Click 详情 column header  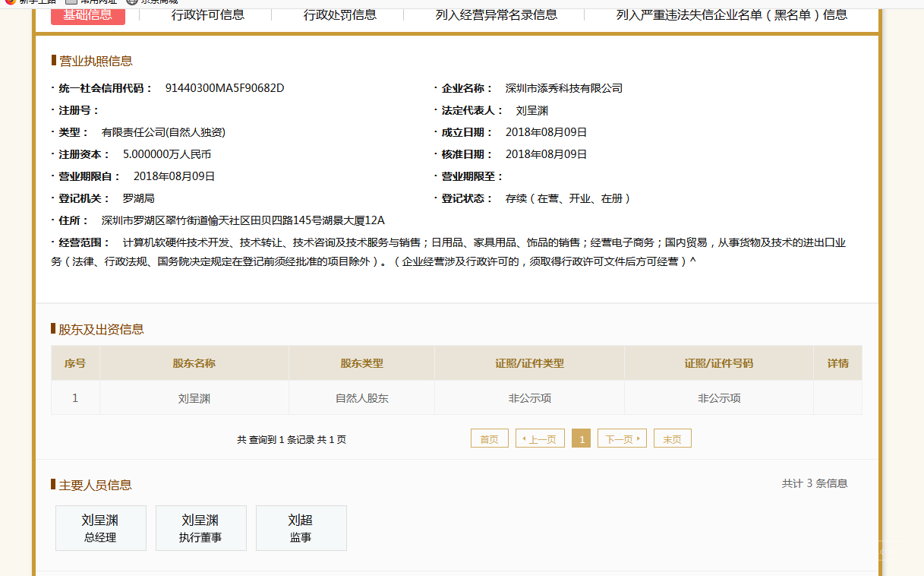pyautogui.click(x=838, y=363)
